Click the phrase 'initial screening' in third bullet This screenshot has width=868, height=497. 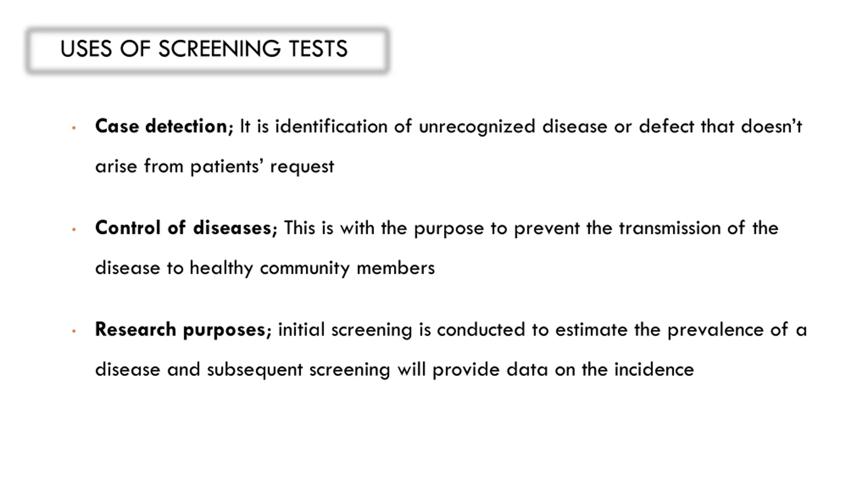click(x=345, y=330)
